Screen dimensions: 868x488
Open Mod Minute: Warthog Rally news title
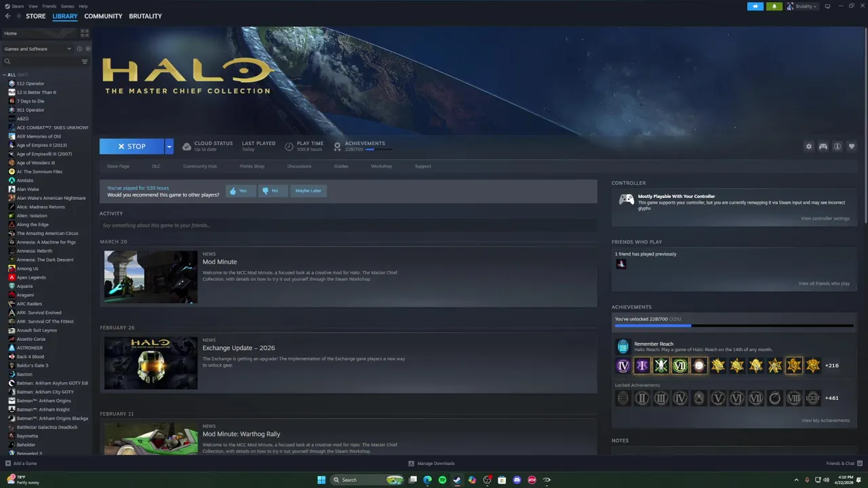241,434
